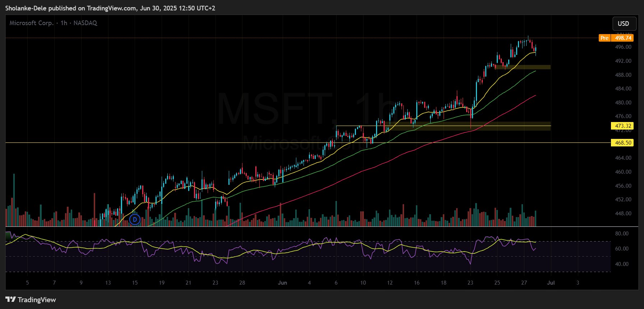Click date 25 on the time axis
The width and height of the screenshot is (644, 309).
coord(497,283)
